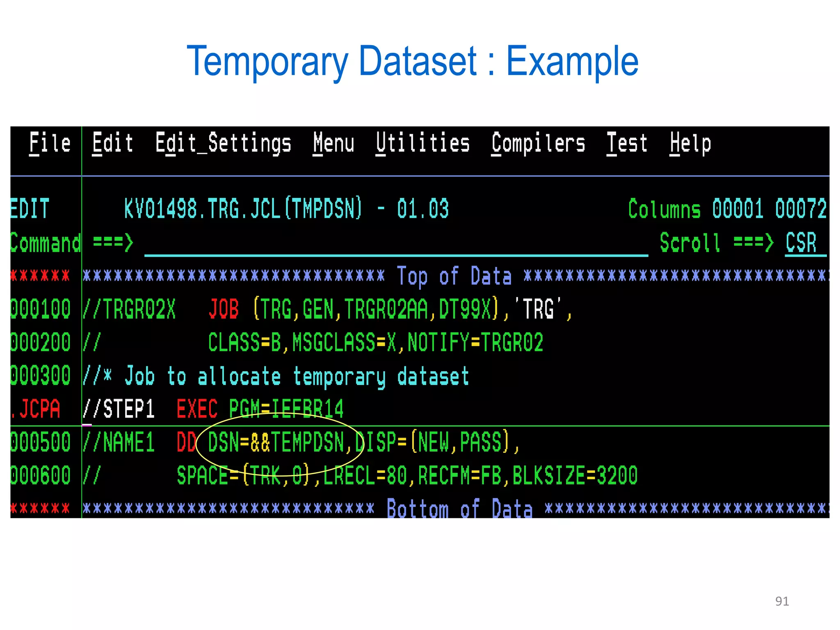Image resolution: width=840 pixels, height=630 pixels.
Task: Open the Utilities menu
Action: (423, 143)
